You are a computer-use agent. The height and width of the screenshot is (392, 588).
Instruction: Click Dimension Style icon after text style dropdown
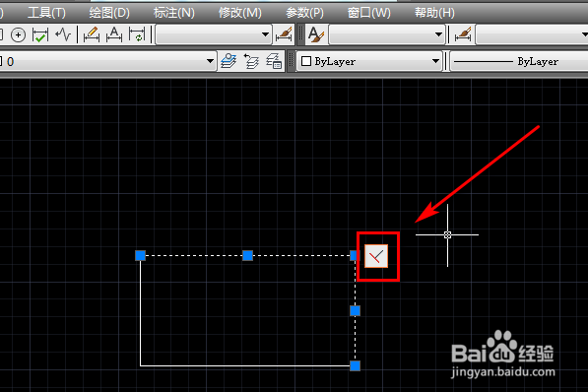(463, 34)
